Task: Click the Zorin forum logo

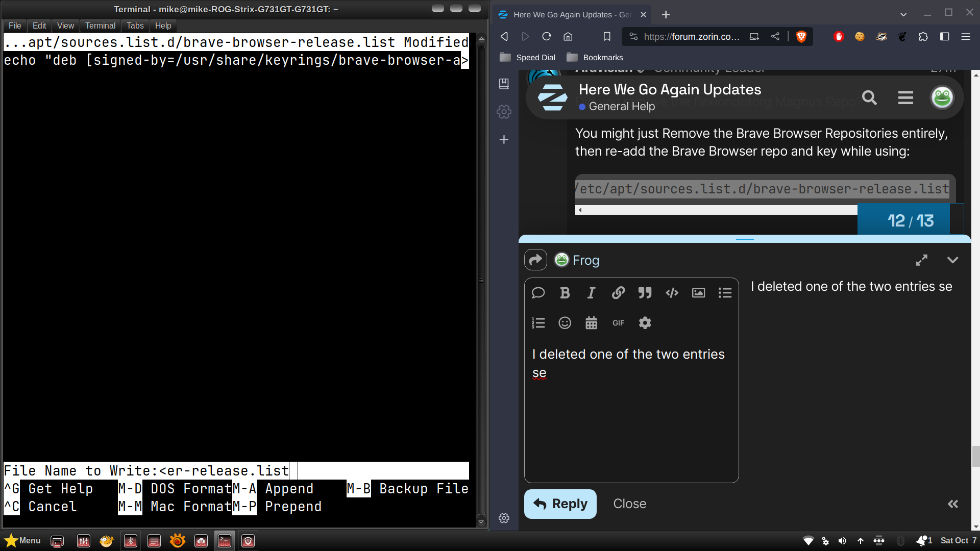Action: pos(552,97)
